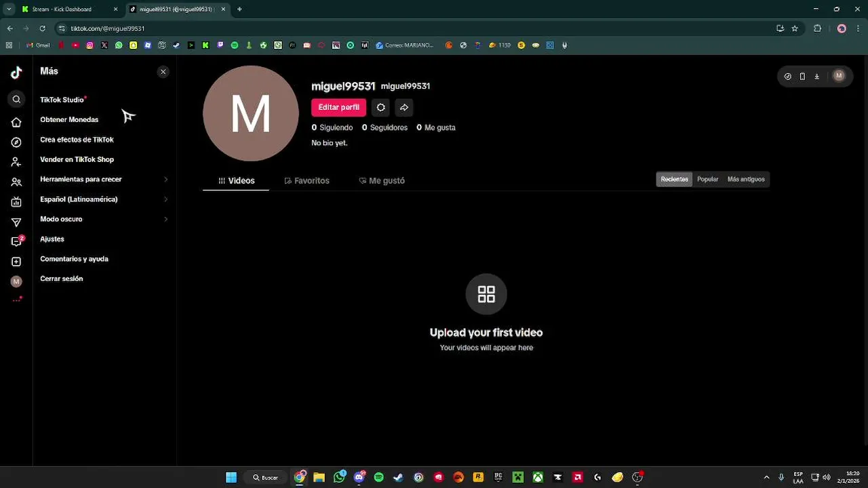Open the Windows Start menu
The width and height of the screenshot is (868, 488).
coord(231,477)
